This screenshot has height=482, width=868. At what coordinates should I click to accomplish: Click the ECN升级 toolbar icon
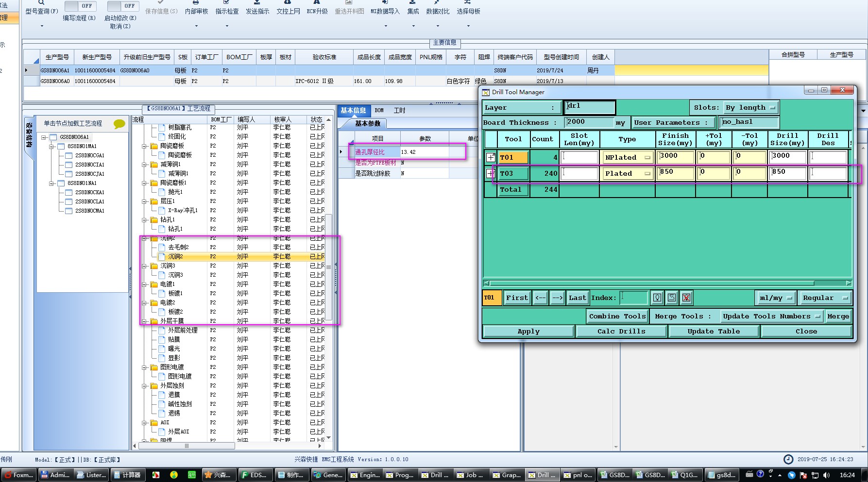(317, 2)
